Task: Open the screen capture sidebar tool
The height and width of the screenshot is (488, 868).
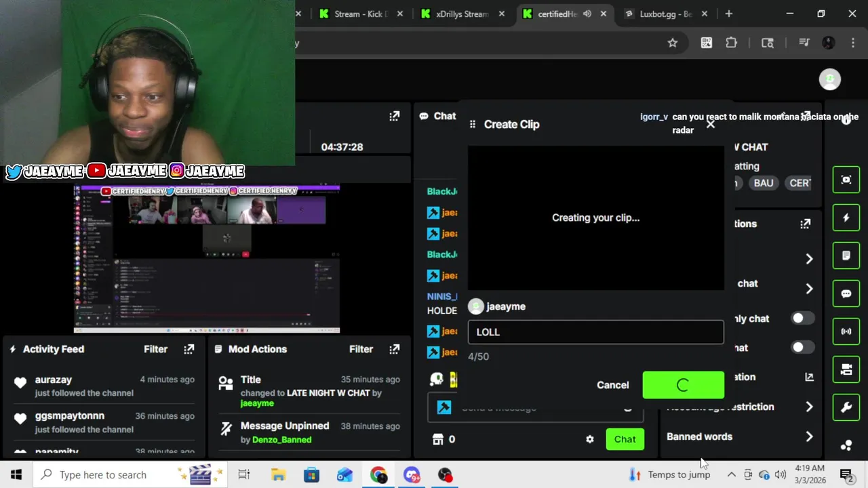Action: click(846, 180)
